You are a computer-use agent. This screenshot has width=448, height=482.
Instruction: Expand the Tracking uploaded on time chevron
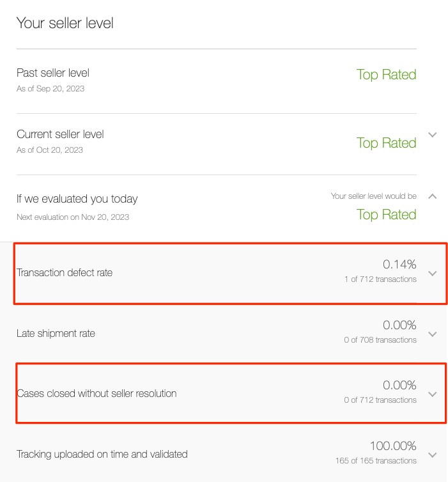pyautogui.click(x=433, y=455)
